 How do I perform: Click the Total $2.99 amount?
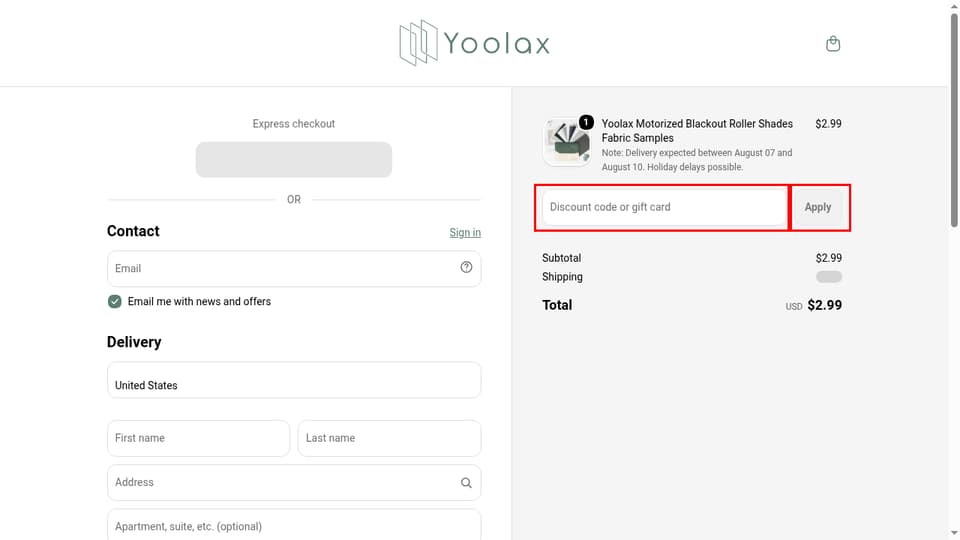tap(824, 305)
